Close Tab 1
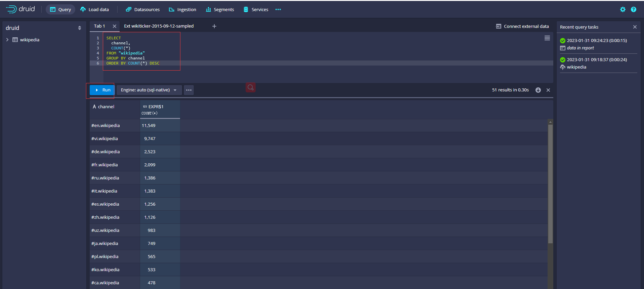Screen dimensions: 644x289 115,26
